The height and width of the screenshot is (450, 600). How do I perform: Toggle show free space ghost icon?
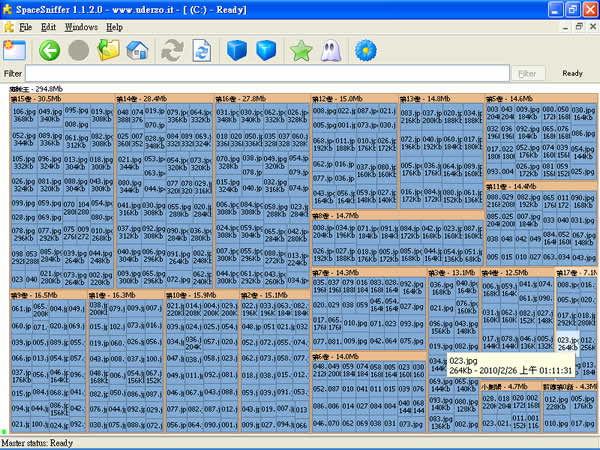click(331, 50)
